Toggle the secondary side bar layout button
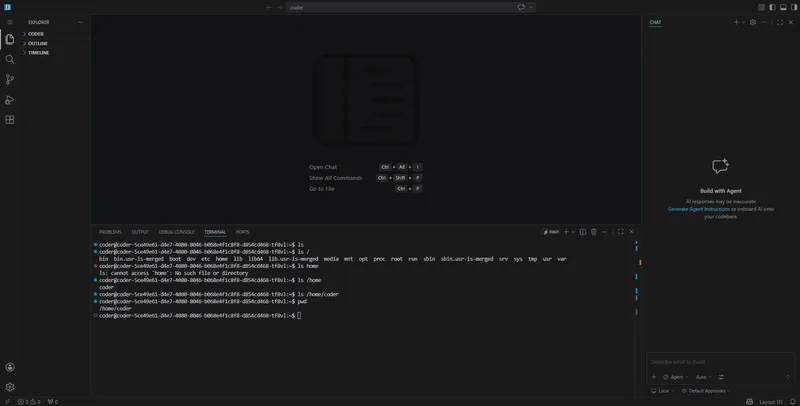The height and width of the screenshot is (406, 800). pyautogui.click(x=794, y=7)
